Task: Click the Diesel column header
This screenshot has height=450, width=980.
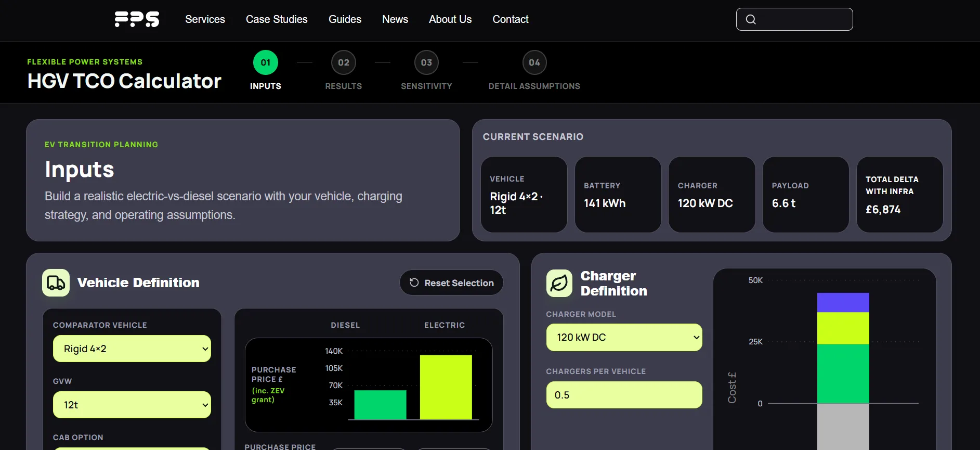Action: tap(345, 325)
